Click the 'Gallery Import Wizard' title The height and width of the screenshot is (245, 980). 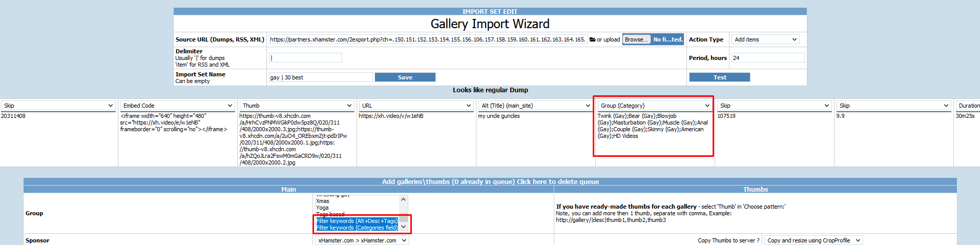490,24
